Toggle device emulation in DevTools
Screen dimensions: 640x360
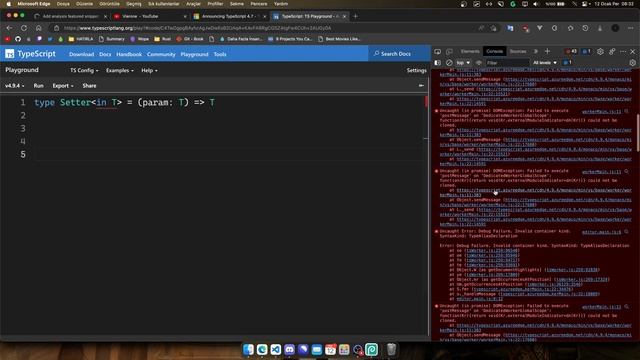449,51
